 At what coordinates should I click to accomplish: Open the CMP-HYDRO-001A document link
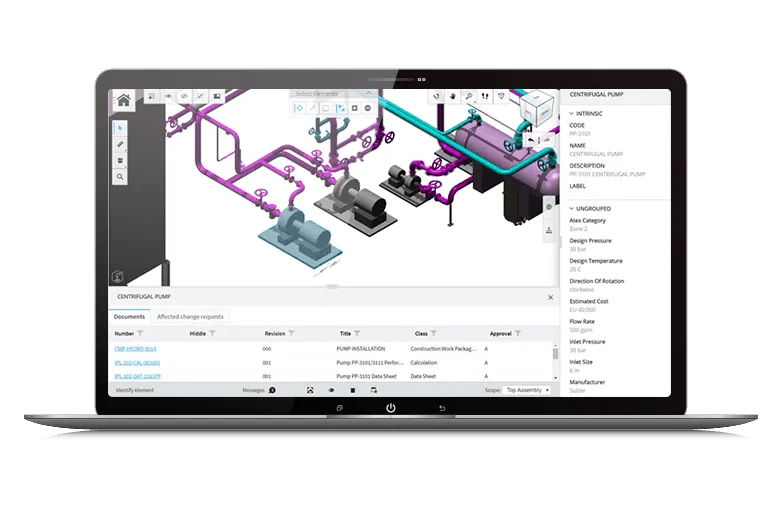136,348
